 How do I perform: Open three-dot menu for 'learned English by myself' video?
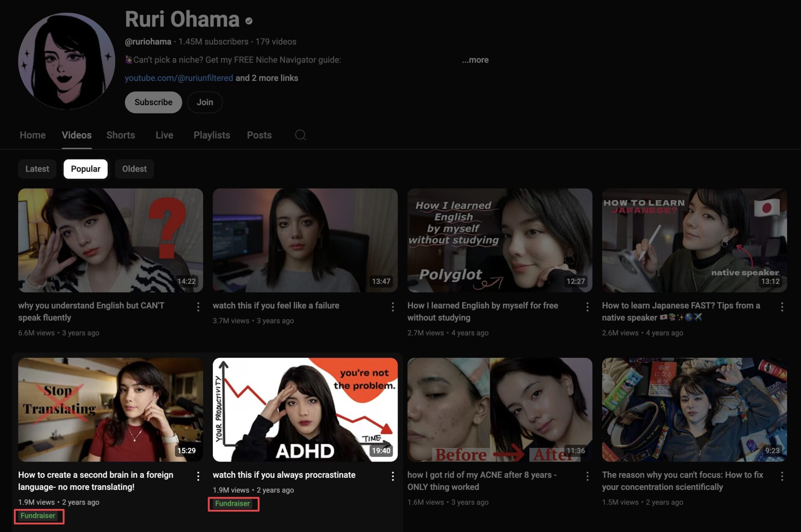587,307
